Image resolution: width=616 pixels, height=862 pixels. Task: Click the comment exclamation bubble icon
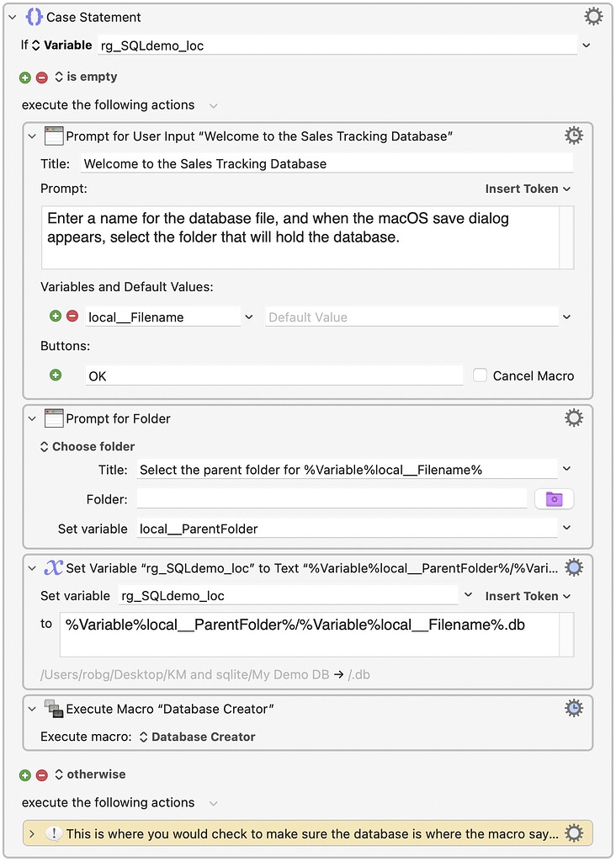tap(53, 833)
